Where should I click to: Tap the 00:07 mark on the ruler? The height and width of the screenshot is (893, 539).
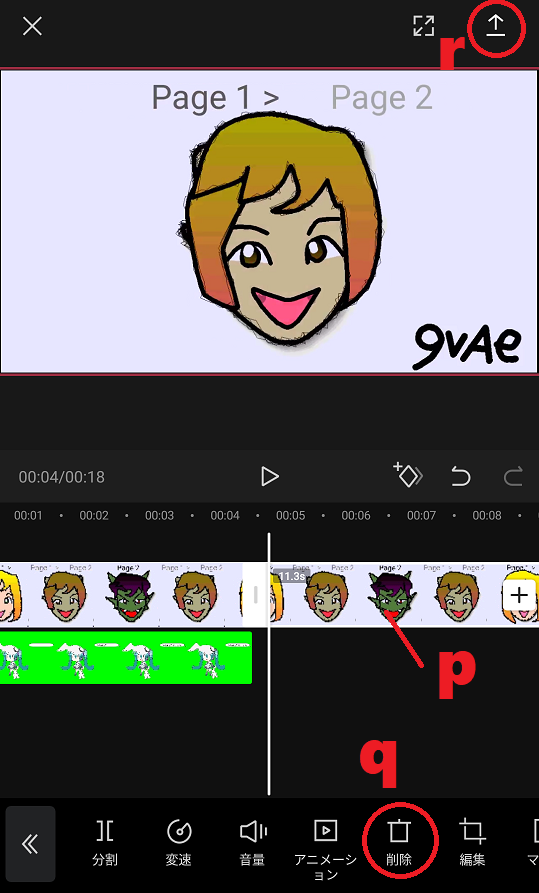[421, 515]
